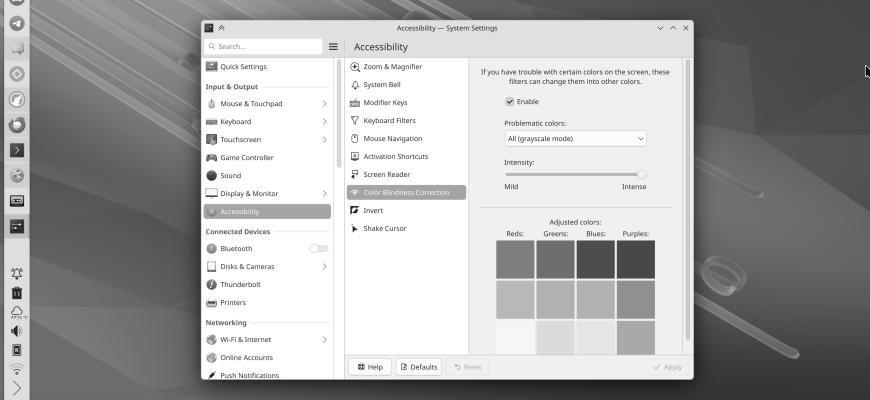
Task: Select the Invert menu item
Action: tap(372, 211)
